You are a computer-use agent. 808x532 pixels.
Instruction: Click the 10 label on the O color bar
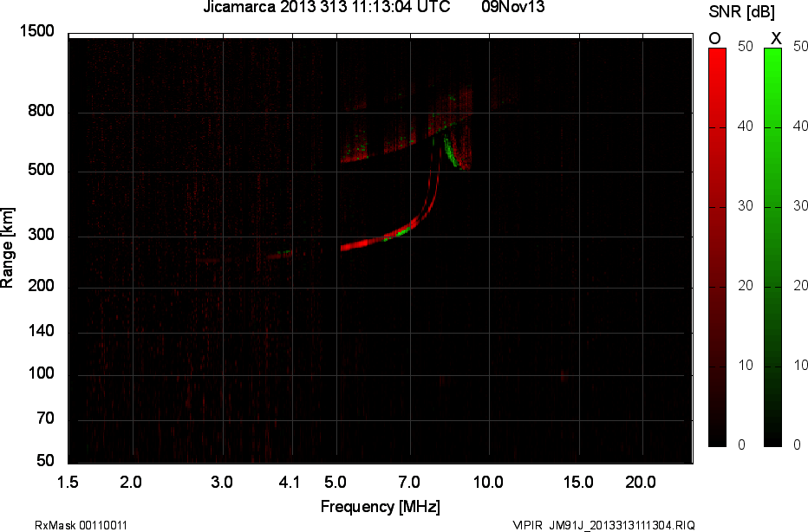point(745,365)
